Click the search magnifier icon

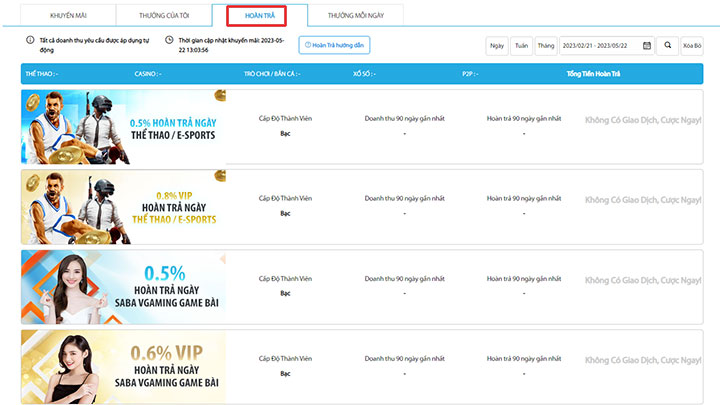668,45
